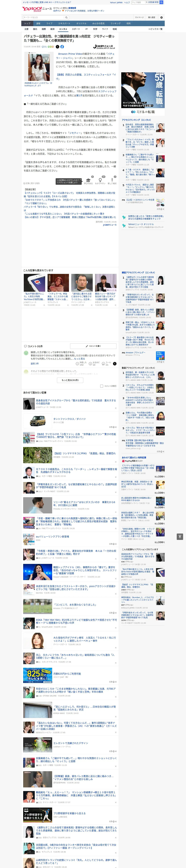Open the settings gear icon
The width and height of the screenshot is (186, 868).
pyautogui.click(x=161, y=18)
